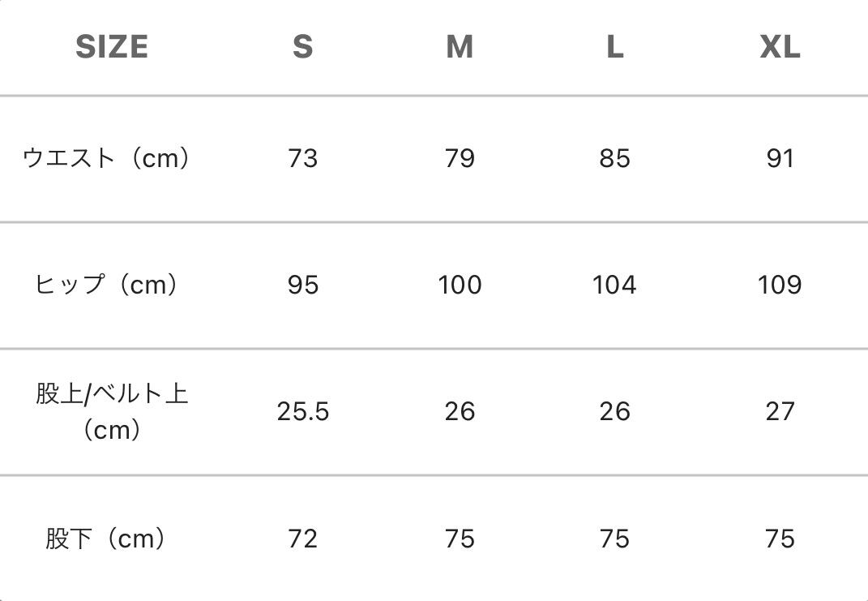The height and width of the screenshot is (601, 868).
Task: Click hip value 100 for size M
Action: (460, 285)
